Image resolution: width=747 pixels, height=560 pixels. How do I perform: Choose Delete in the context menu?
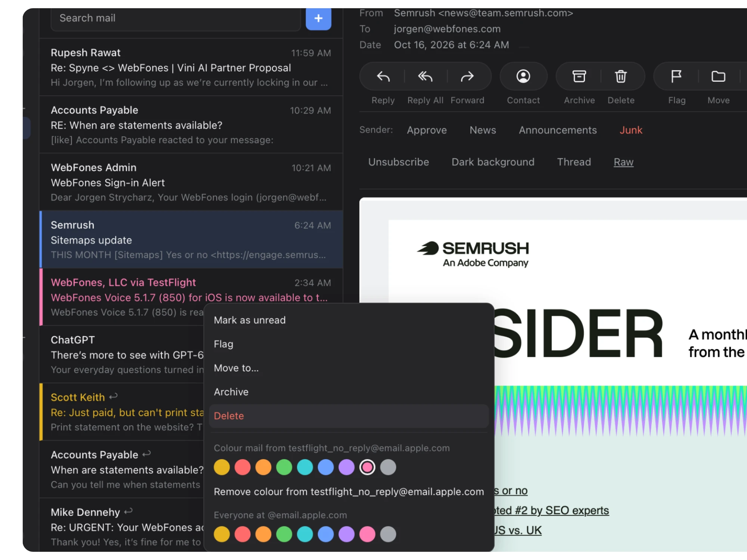(x=349, y=416)
